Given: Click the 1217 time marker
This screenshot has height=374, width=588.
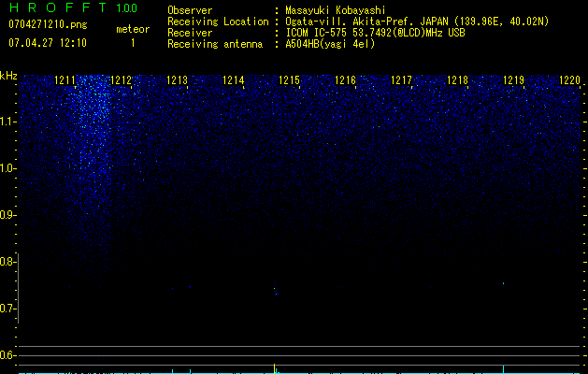Looking at the screenshot, I should (401, 80).
